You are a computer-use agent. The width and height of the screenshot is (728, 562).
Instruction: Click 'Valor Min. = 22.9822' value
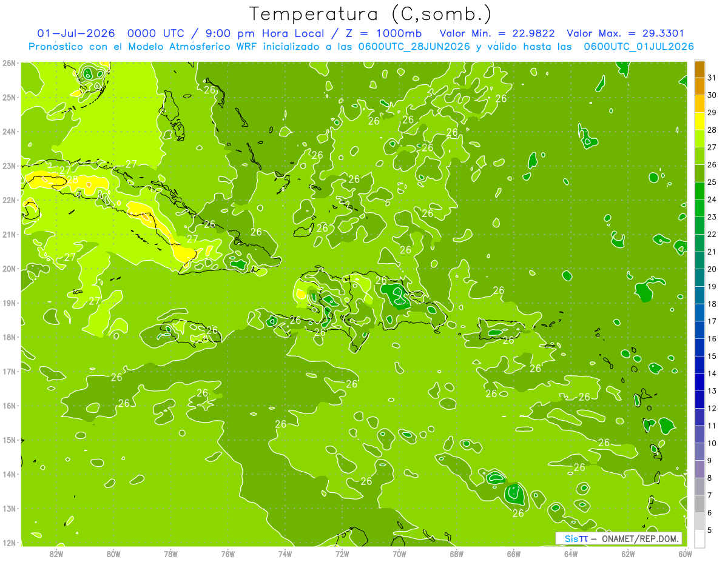(499, 33)
